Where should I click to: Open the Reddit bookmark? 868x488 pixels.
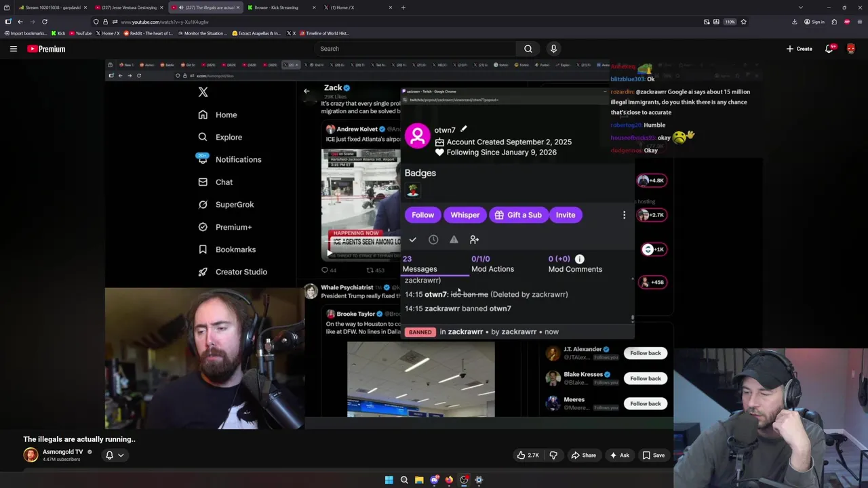[x=148, y=33]
